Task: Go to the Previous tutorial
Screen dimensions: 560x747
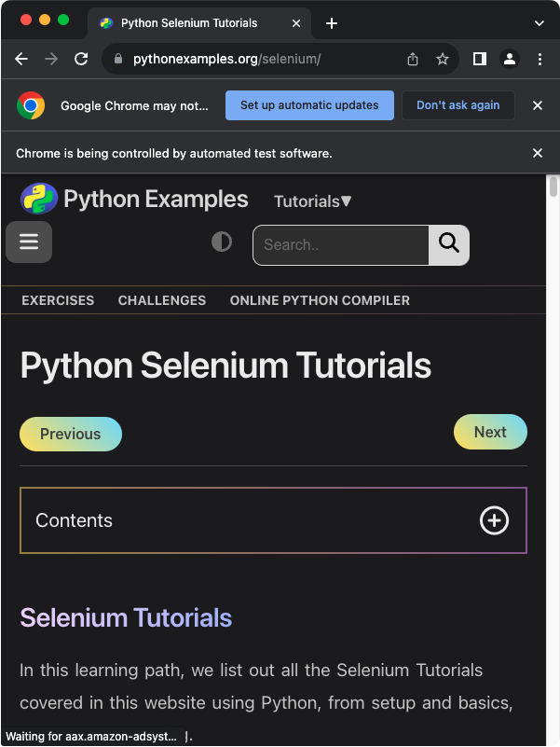Action: coord(71,434)
